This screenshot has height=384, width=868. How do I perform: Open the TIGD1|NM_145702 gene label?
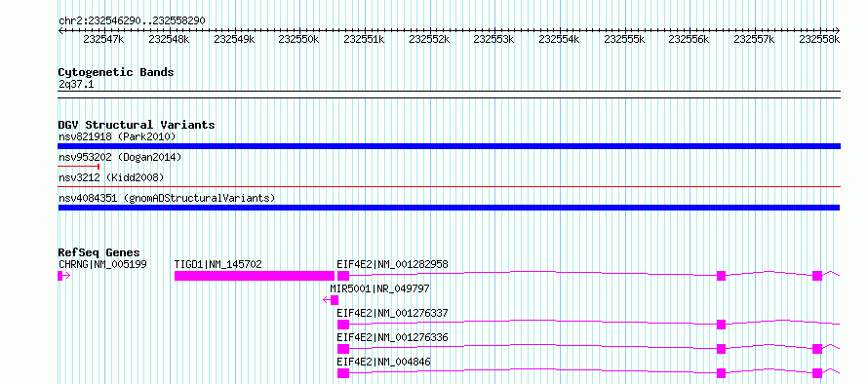coord(218,264)
